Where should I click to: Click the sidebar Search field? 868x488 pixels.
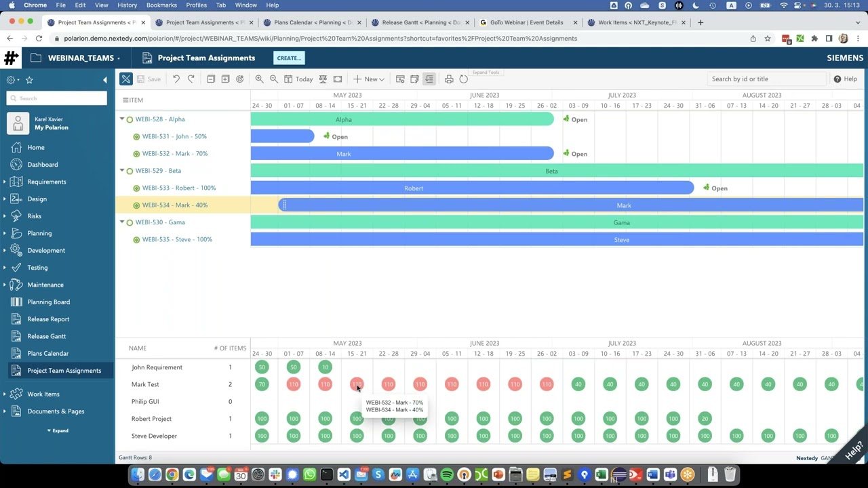click(57, 98)
